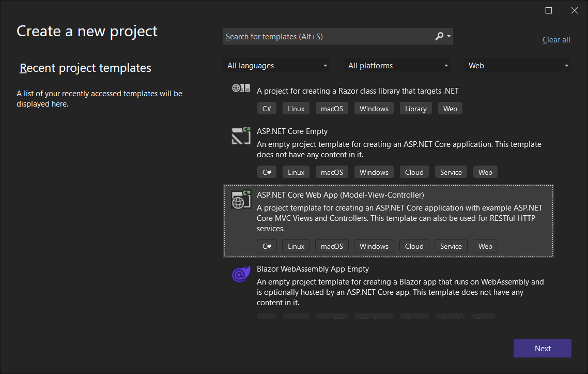Select the ASP.NET Core Empty template row
The height and width of the screenshot is (374, 588).
click(388, 142)
